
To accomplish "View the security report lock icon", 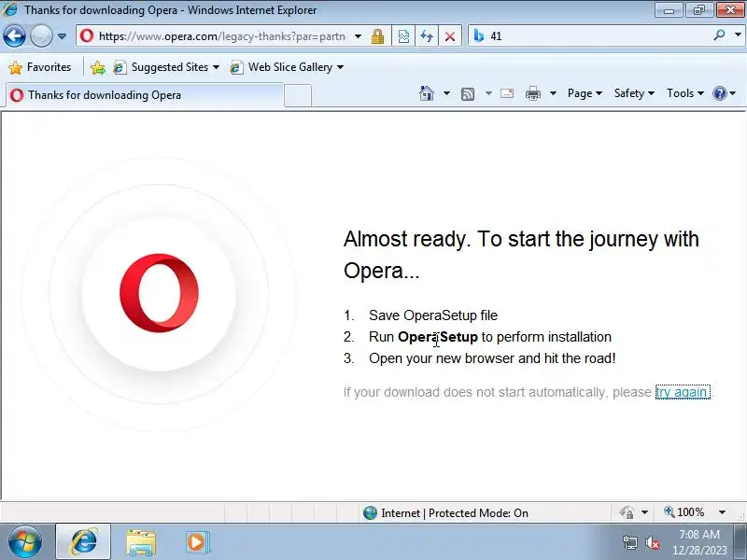I will pos(378,36).
